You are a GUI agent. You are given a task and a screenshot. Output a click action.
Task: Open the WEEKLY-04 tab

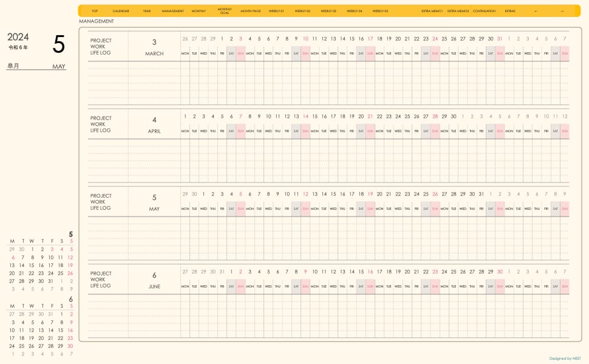click(354, 11)
